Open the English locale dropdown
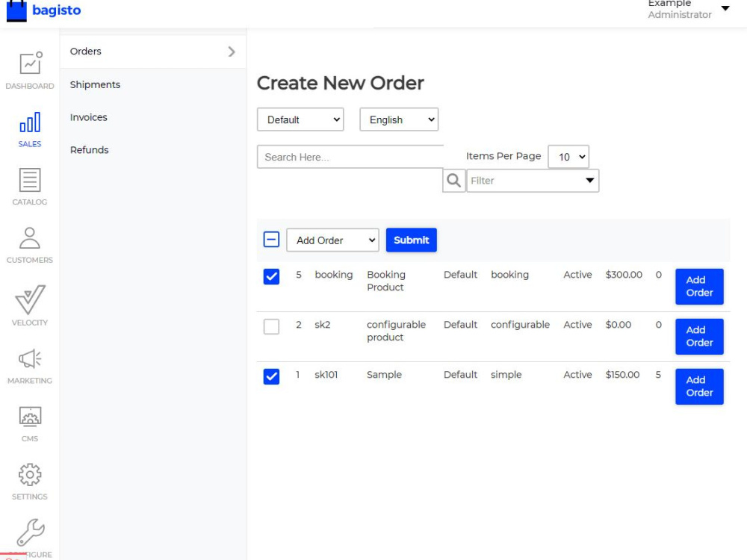Screen dimensions: 747x560 [x=399, y=119]
